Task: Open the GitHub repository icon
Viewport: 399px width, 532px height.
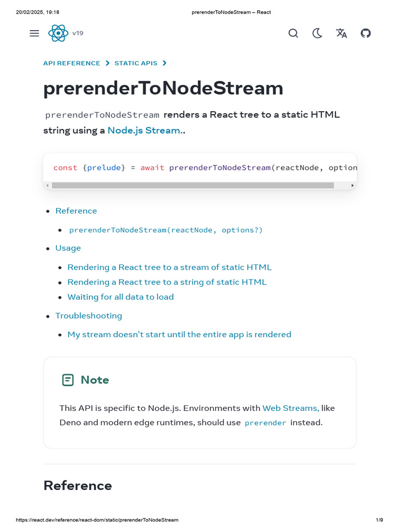Action: tap(366, 33)
